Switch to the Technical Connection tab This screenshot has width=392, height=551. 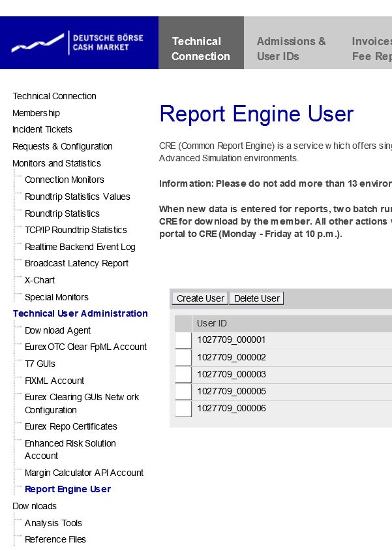point(201,43)
